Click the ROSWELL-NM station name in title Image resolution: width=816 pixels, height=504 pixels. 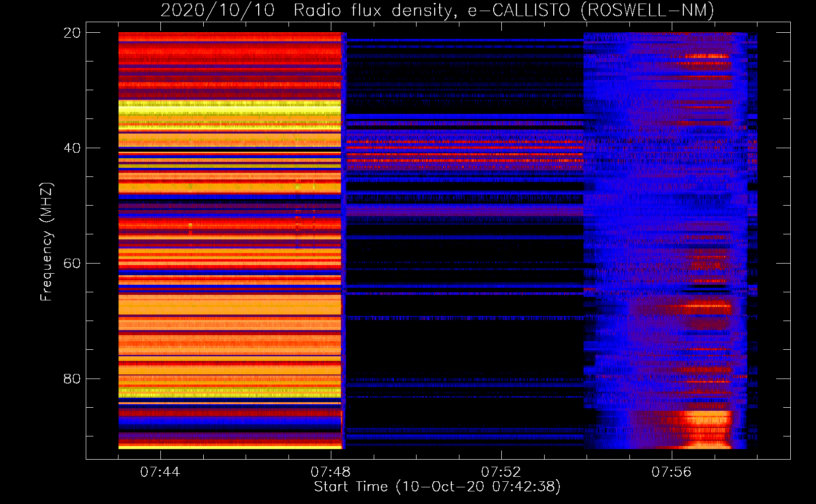(648, 10)
